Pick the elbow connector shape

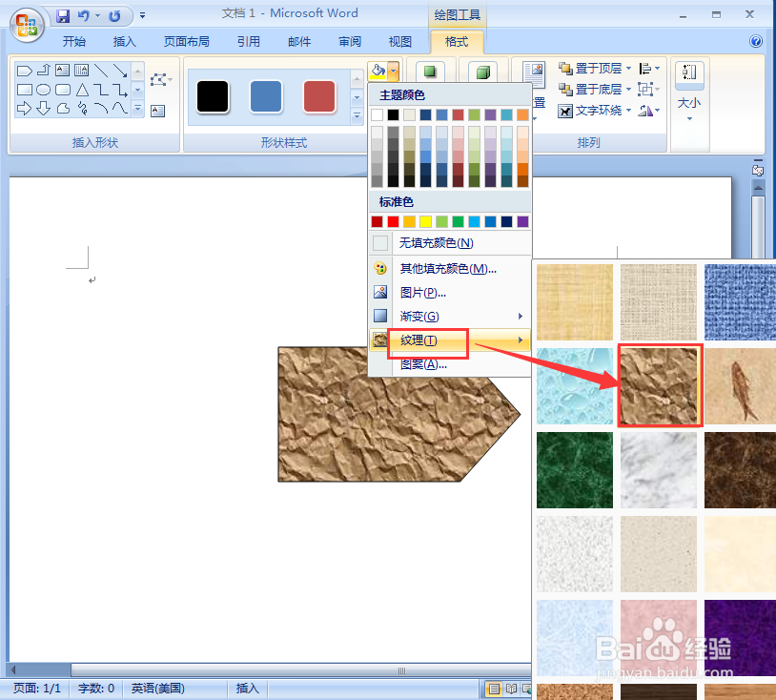click(x=101, y=90)
